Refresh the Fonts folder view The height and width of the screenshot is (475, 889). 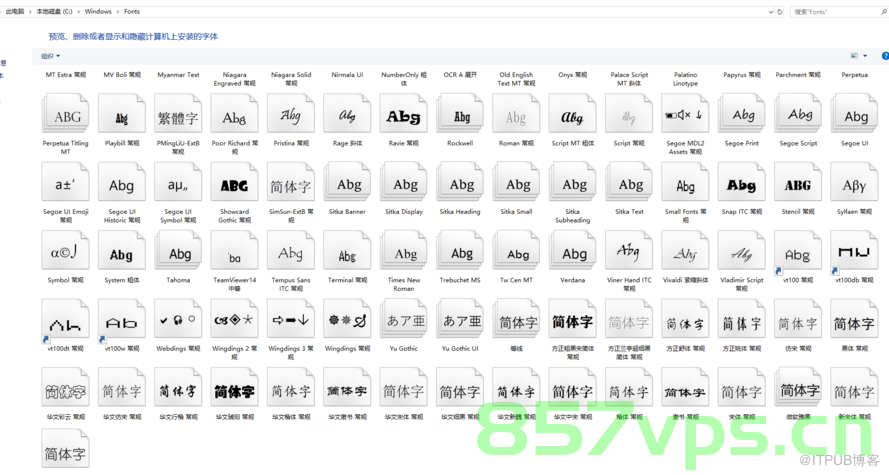click(780, 11)
